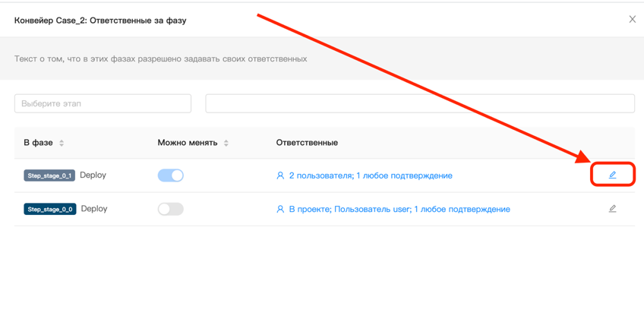Click the «В фазе» column header
644x316 pixels.
[x=38, y=143]
